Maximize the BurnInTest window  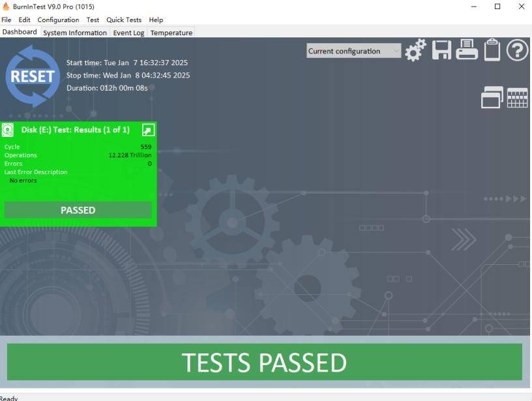(497, 7)
